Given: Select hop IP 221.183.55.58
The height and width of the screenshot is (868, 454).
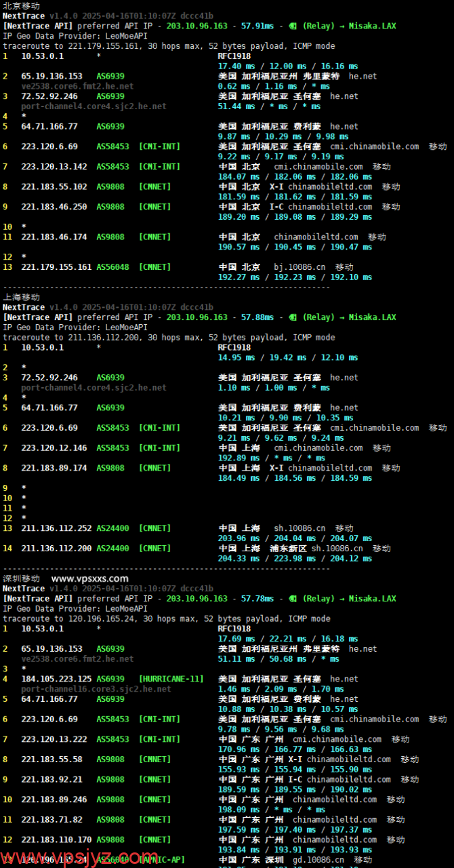Looking at the screenshot, I should 51,759.
